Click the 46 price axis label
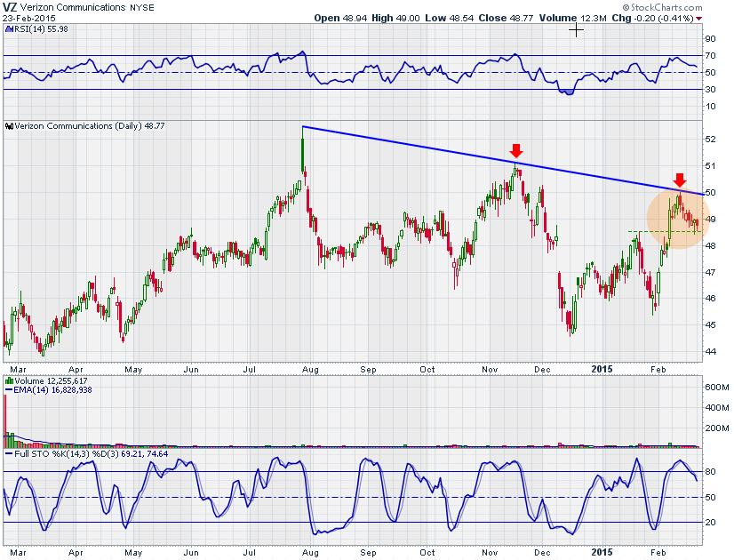This screenshot has width=734, height=560. coord(711,299)
